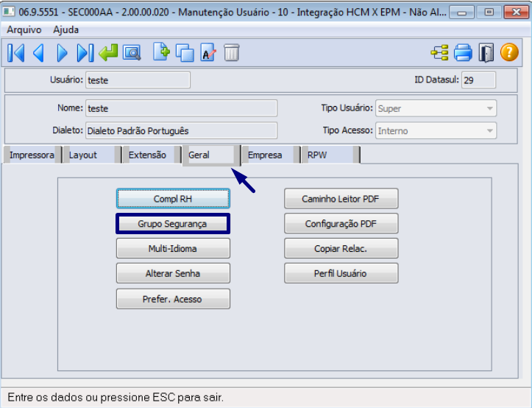The width and height of the screenshot is (532, 408).
Task: Select the Geral tab
Action: click(x=211, y=155)
